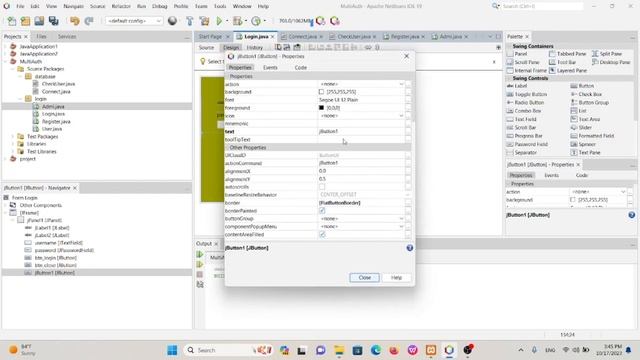Toggle the autoscrolls checkbox

click(322, 187)
